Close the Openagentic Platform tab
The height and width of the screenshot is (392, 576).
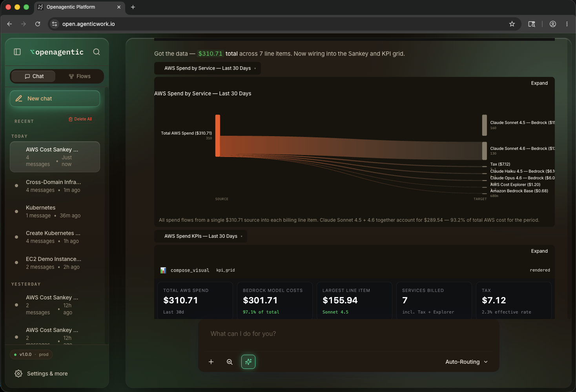119,7
